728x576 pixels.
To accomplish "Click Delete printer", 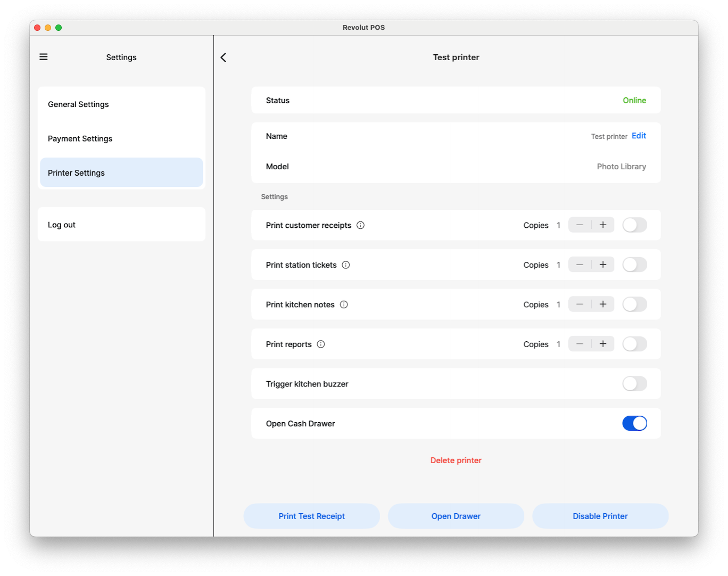I will 456,460.
